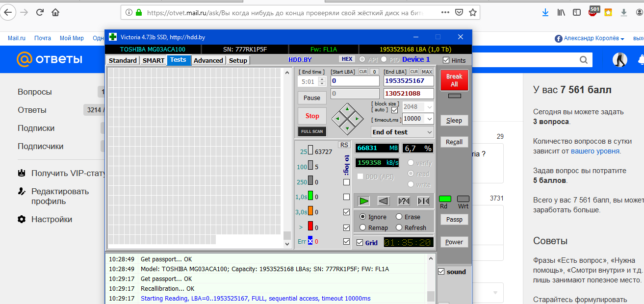Click the reverse scan arrow icon
The width and height of the screenshot is (644, 304).
tap(384, 201)
